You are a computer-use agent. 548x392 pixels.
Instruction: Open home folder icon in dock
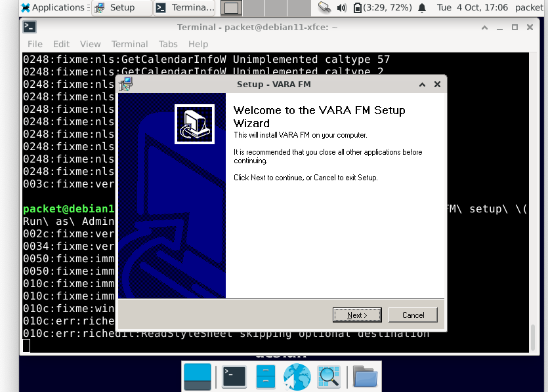[x=365, y=377]
